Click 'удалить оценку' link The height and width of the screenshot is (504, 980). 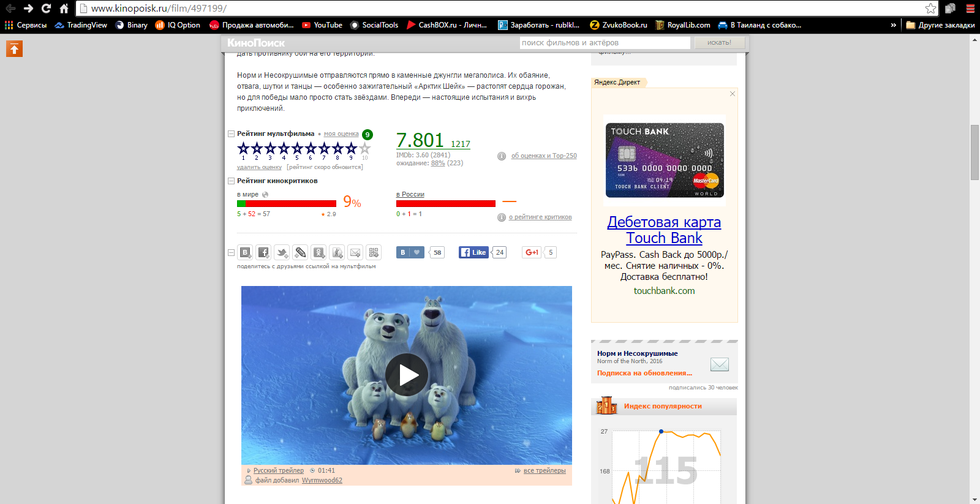pyautogui.click(x=259, y=167)
